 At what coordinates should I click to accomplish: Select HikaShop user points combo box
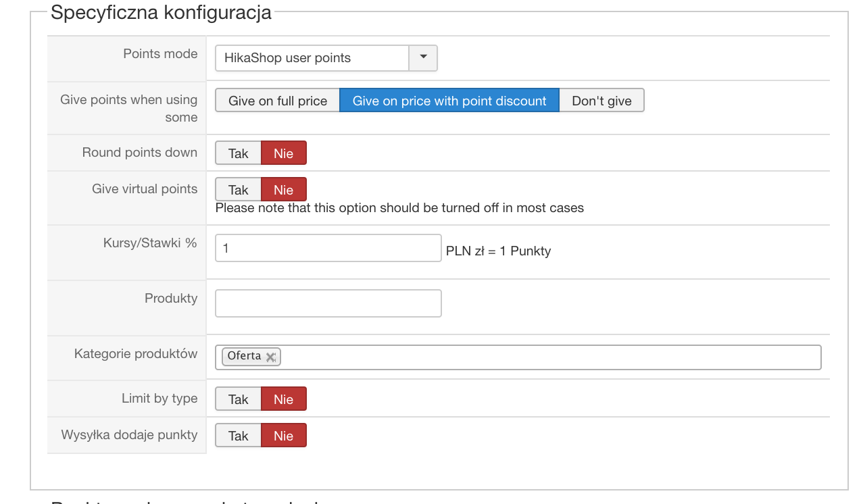[312, 58]
